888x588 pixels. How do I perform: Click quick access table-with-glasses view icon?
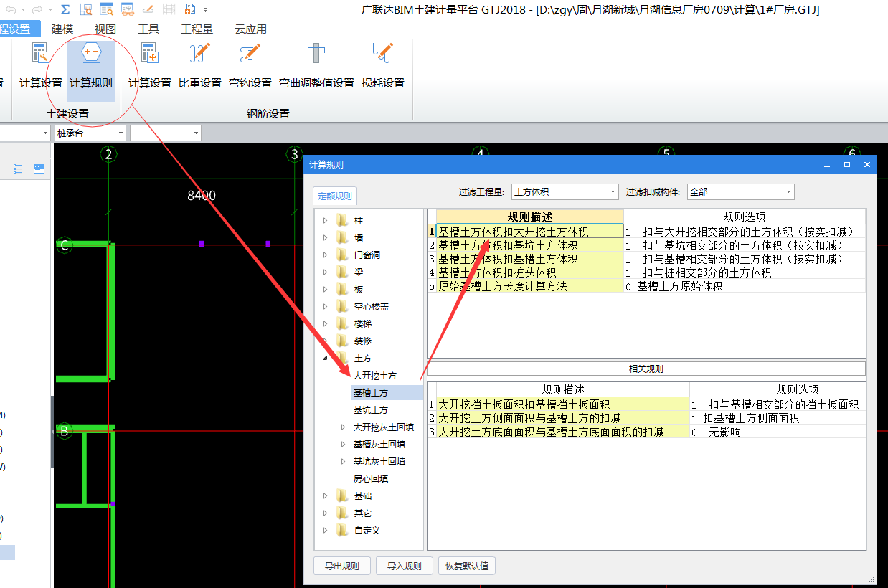coord(128,9)
